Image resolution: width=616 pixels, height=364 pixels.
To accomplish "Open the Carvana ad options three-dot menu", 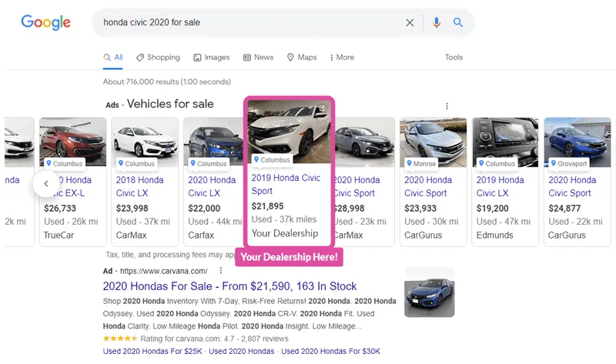I will click(221, 271).
